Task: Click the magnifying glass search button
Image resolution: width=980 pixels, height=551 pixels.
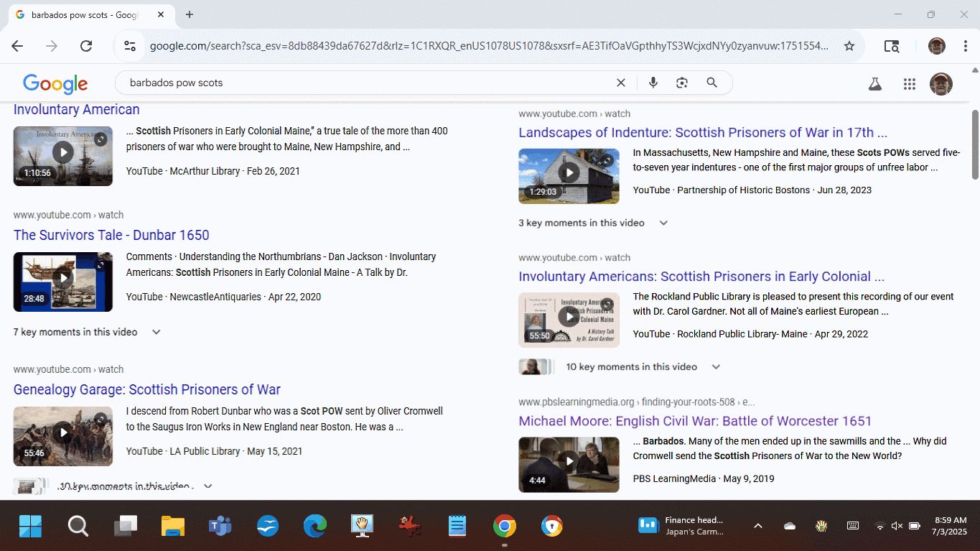Action: [711, 83]
